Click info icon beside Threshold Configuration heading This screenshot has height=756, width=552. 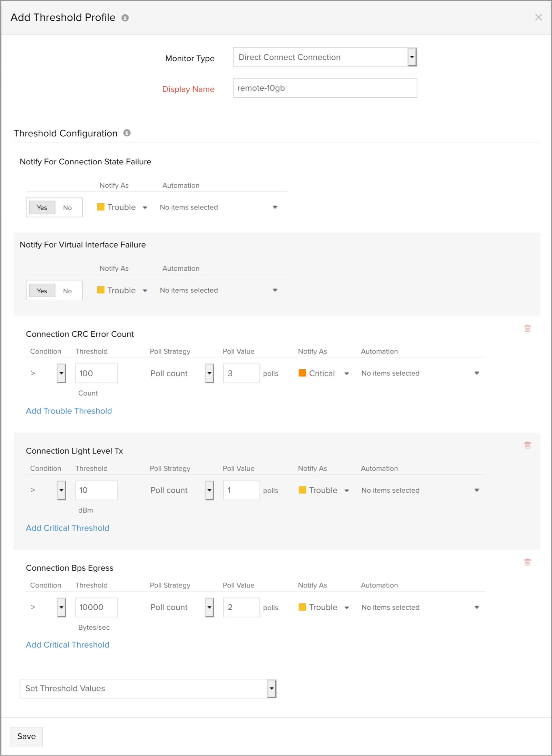pyautogui.click(x=127, y=133)
